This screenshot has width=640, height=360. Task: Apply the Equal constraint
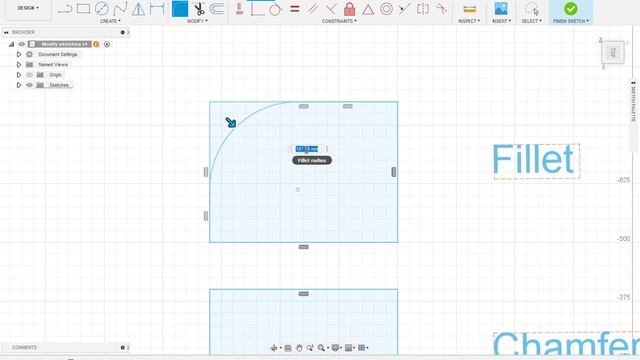(x=295, y=9)
